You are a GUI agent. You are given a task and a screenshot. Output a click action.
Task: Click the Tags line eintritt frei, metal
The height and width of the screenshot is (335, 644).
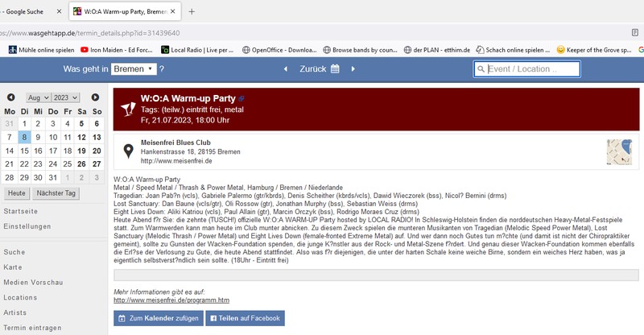[x=192, y=110]
